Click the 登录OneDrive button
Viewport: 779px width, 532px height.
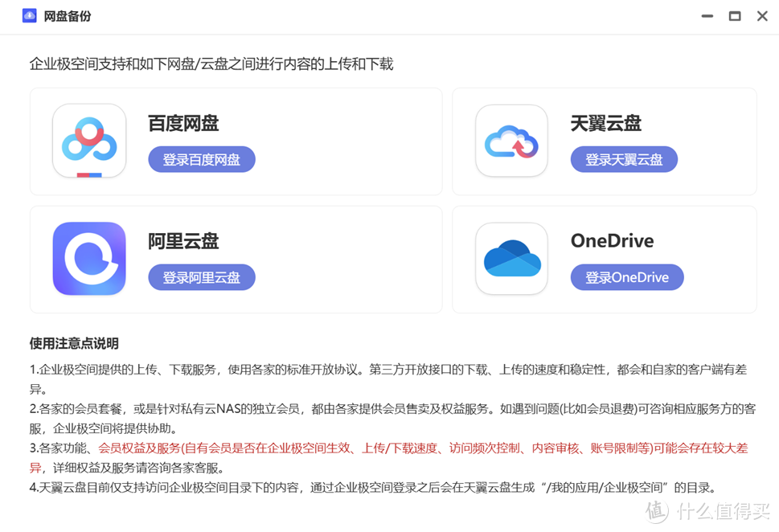pos(627,276)
